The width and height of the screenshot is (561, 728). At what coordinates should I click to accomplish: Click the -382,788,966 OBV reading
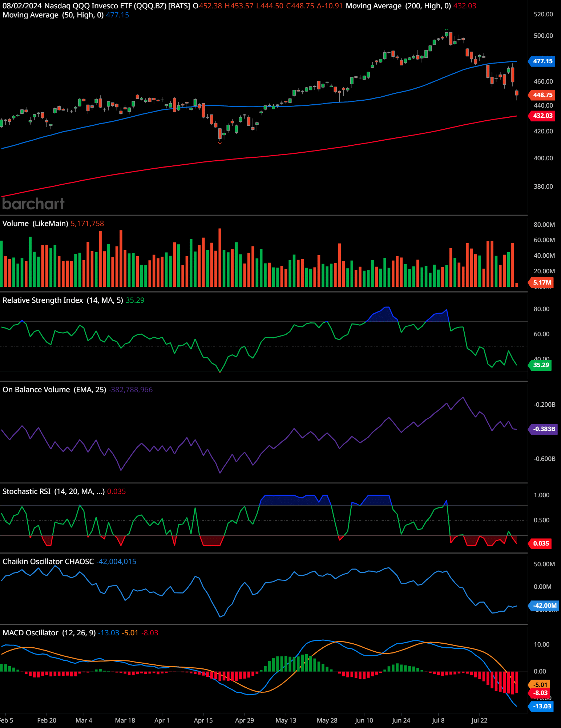(130, 390)
